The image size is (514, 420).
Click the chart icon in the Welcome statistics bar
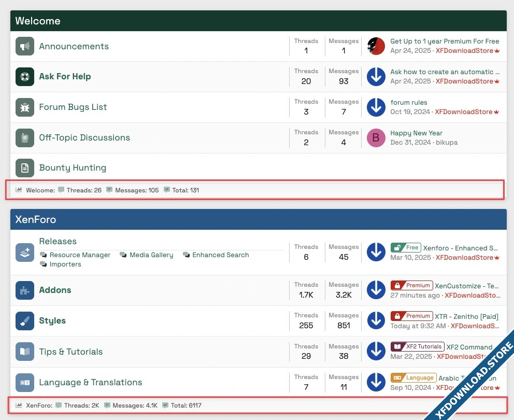pos(19,190)
